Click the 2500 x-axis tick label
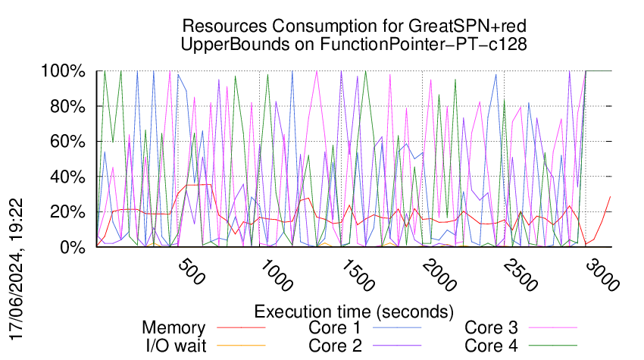The height and width of the screenshot is (360, 644). (x=521, y=275)
